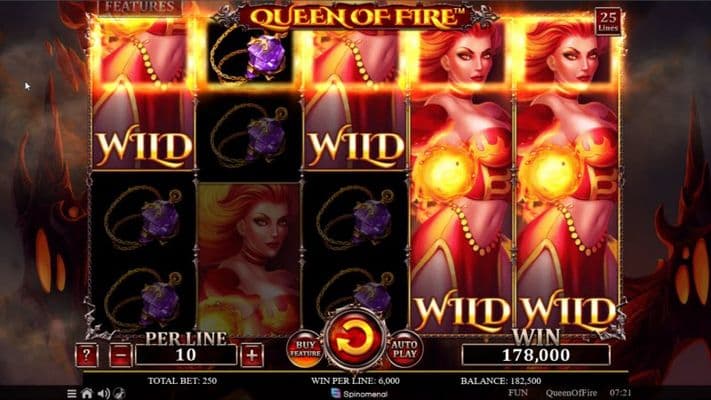Viewport: 711px width, 400px height.
Task: Click the Buy Feature button
Action: point(305,349)
